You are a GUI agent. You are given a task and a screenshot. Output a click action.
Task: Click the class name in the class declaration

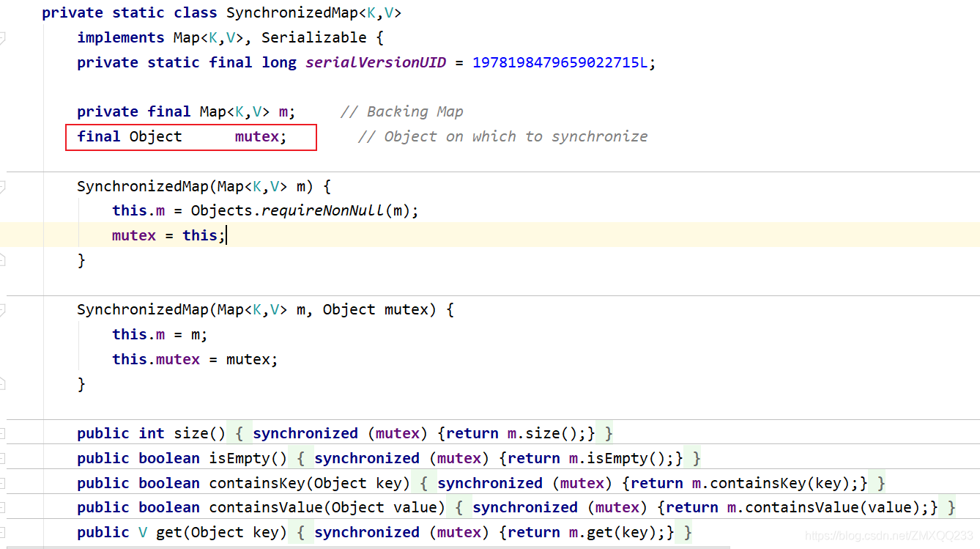click(x=297, y=13)
